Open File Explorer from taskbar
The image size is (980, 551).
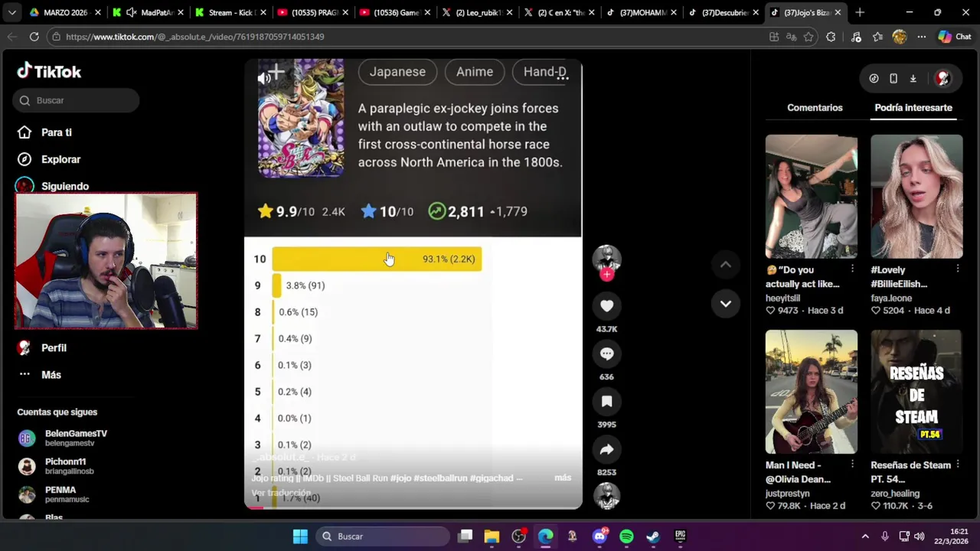point(492,536)
